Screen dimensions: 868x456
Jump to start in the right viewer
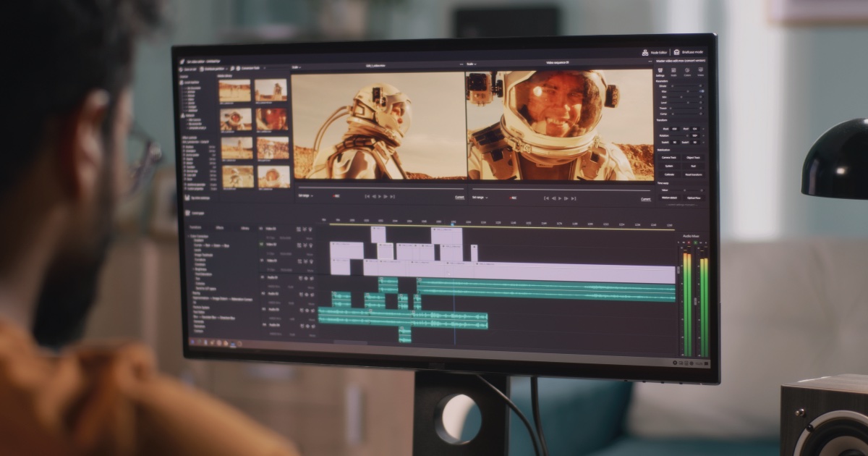click(x=546, y=198)
